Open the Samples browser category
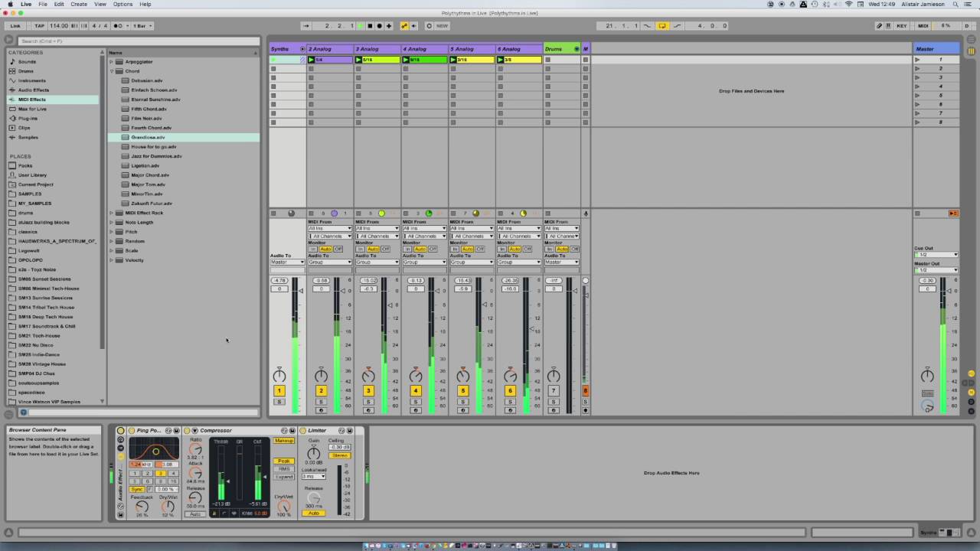Image resolution: width=980 pixels, height=551 pixels. 28,137
